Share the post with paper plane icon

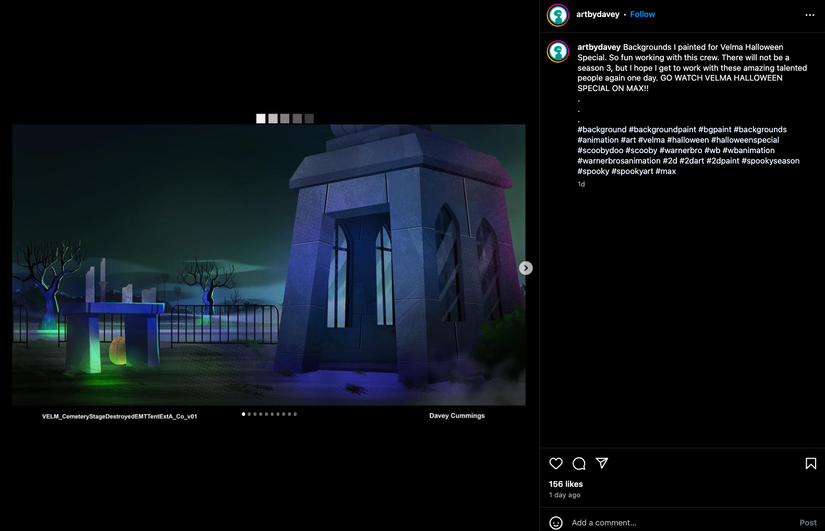[602, 463]
